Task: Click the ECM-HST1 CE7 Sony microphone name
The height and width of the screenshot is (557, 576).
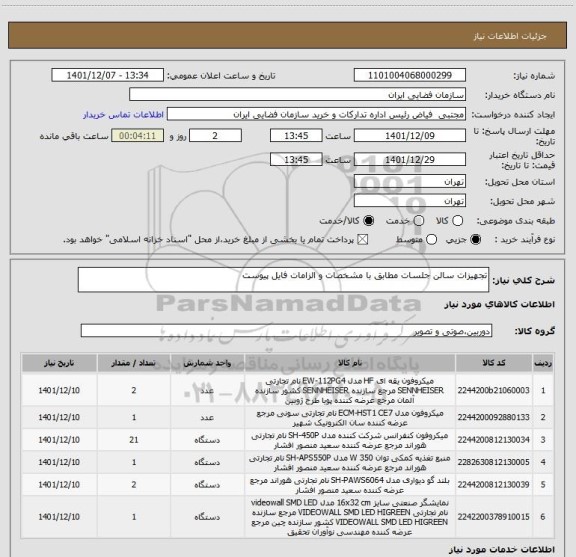Action: (350, 418)
